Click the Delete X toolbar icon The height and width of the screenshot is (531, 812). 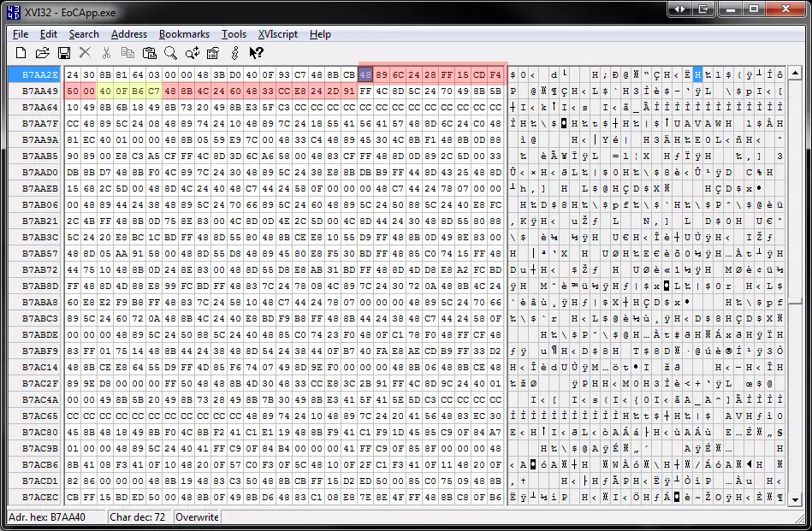(85, 52)
